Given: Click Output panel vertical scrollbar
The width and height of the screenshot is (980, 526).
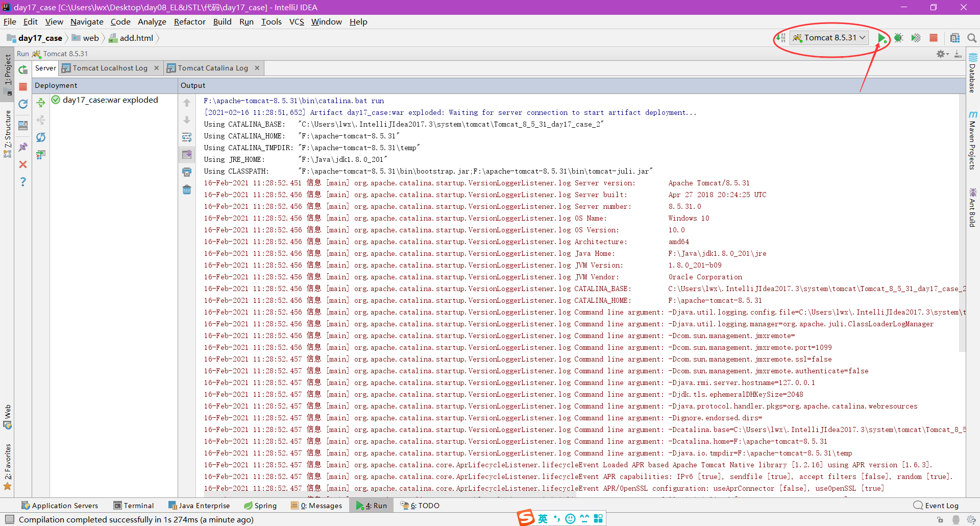Looking at the screenshot, I should point(962,223).
